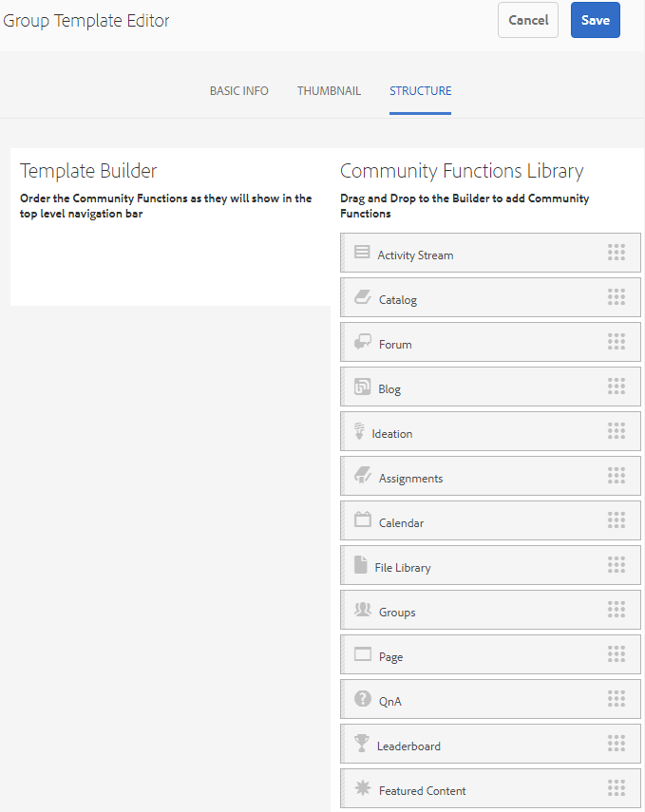Viewport: 645px width, 812px height.
Task: Open the Thumbnail tab
Action: [x=329, y=91]
